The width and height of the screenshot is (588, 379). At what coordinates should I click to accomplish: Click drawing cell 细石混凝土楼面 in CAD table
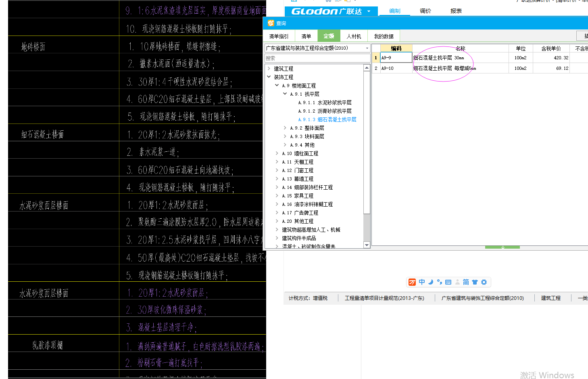(42, 134)
